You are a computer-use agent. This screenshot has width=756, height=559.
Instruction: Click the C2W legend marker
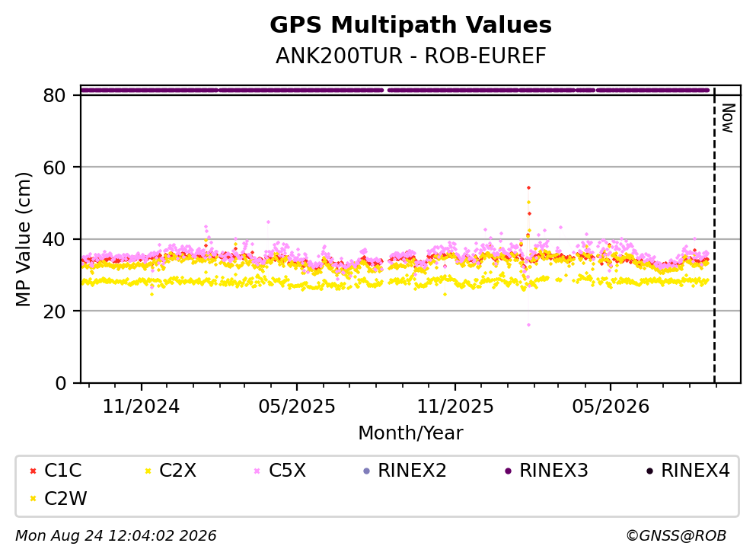(x=33, y=499)
